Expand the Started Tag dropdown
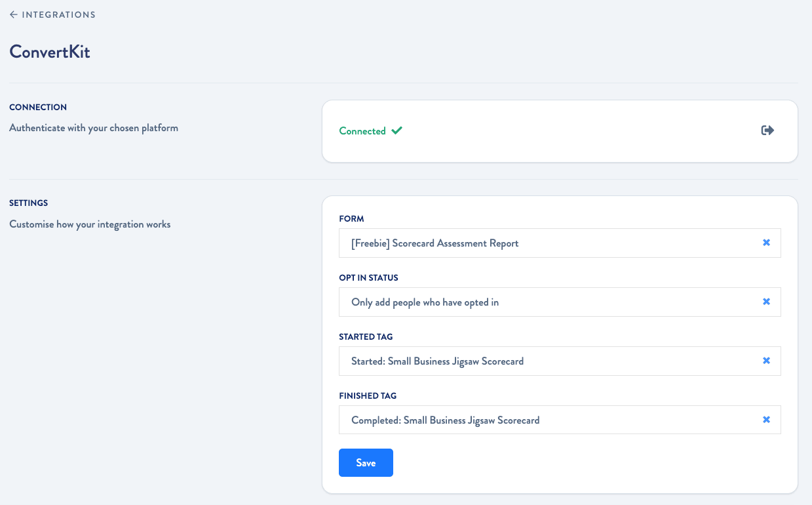Screen dimensions: 812x505 560,361
